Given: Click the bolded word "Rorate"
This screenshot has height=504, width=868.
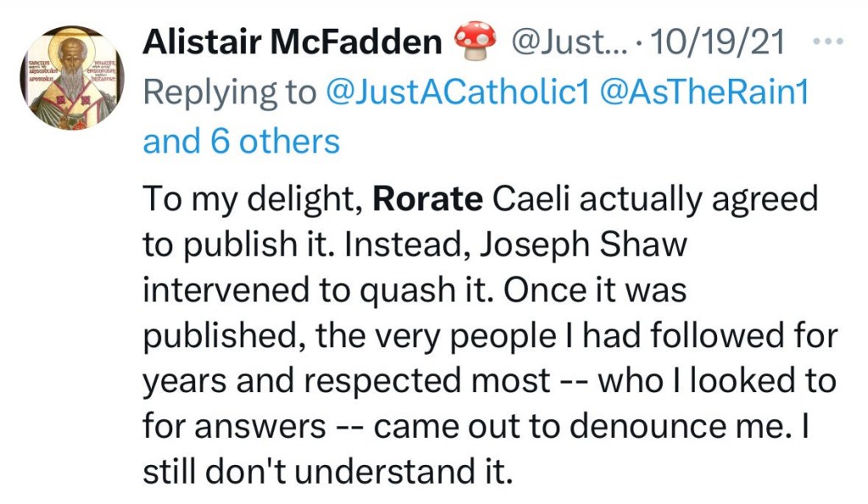Looking at the screenshot, I should (x=428, y=199).
